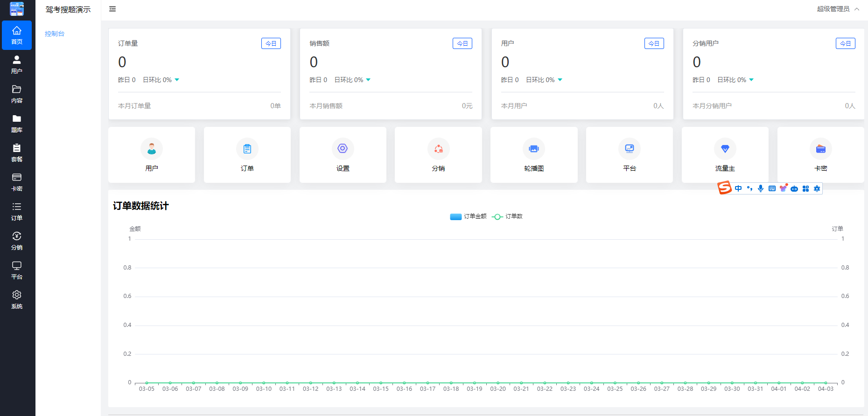Click the 日环比 arrow in 订单量 card
The image size is (868, 416).
point(177,80)
